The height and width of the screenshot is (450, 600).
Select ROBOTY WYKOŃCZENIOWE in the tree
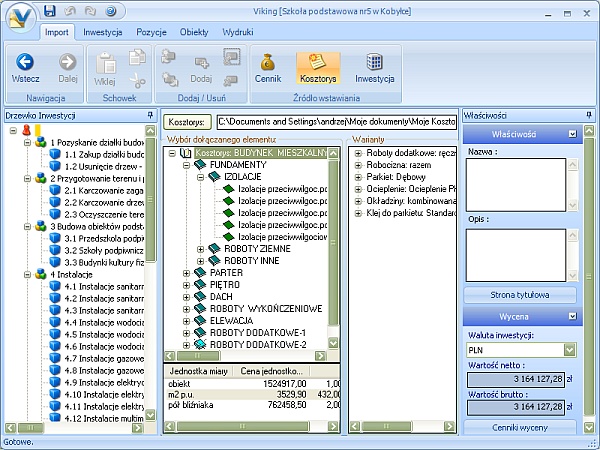pos(264,308)
